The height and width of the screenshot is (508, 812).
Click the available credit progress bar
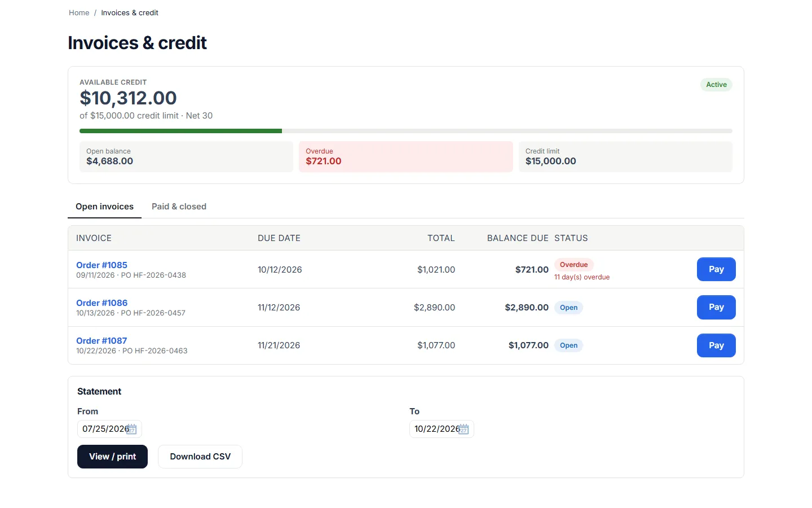[406, 131]
